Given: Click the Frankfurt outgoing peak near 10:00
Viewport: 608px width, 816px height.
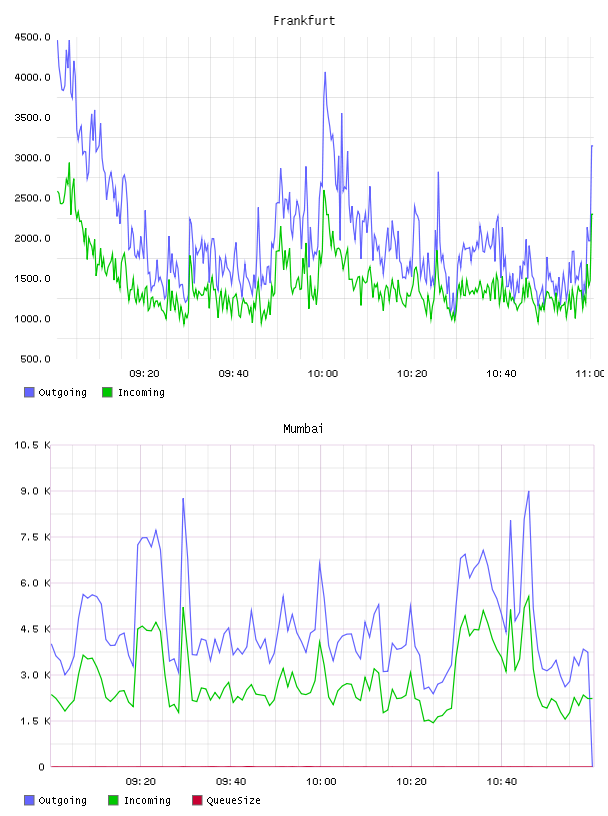Looking at the screenshot, I should coord(325,73).
